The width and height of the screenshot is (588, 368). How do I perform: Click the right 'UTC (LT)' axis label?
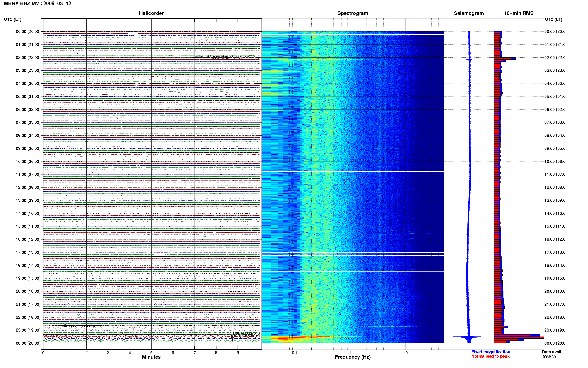(x=553, y=19)
